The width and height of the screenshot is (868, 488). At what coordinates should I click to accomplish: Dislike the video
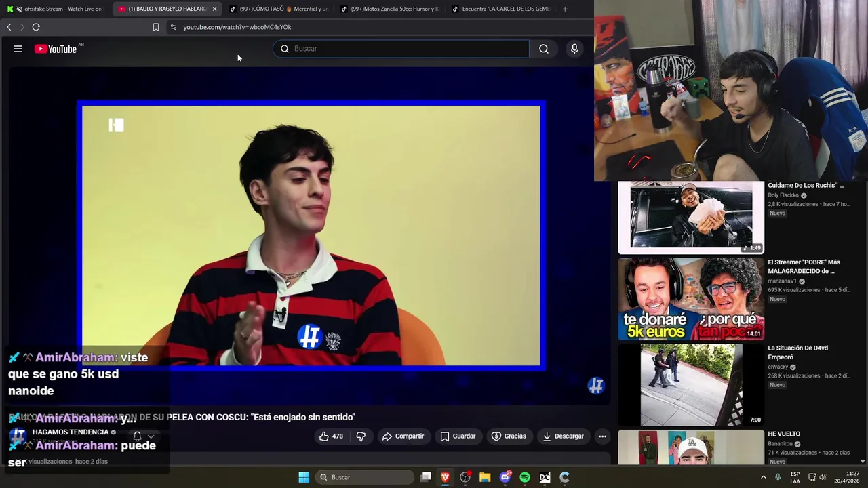tap(361, 436)
